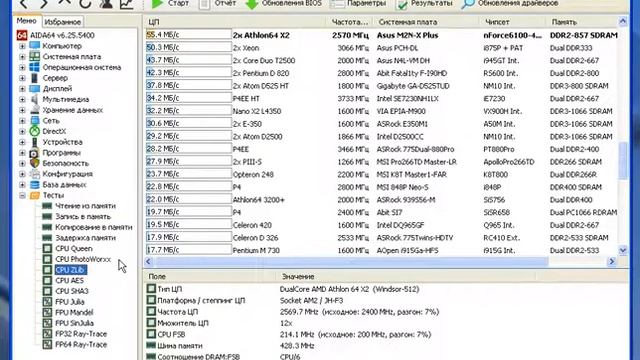Open the Чтение из памяти test icon
Screen dimensions: 640x360
(47, 206)
